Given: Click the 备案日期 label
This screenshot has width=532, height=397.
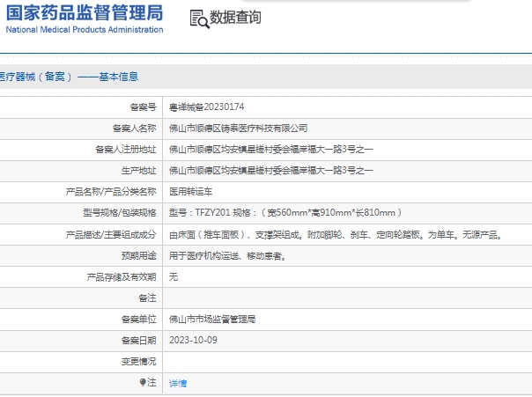Looking at the screenshot, I should tap(139, 341).
